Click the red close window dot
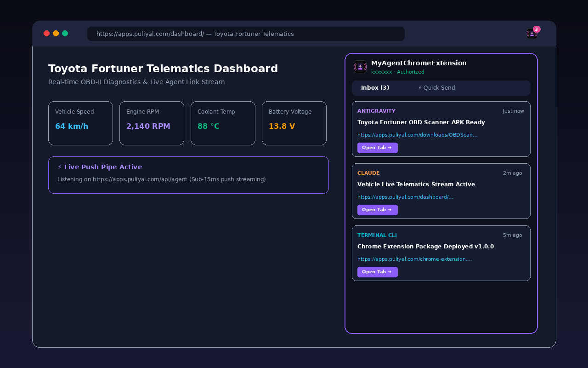Viewport: 588px width, 368px height. pos(47,34)
